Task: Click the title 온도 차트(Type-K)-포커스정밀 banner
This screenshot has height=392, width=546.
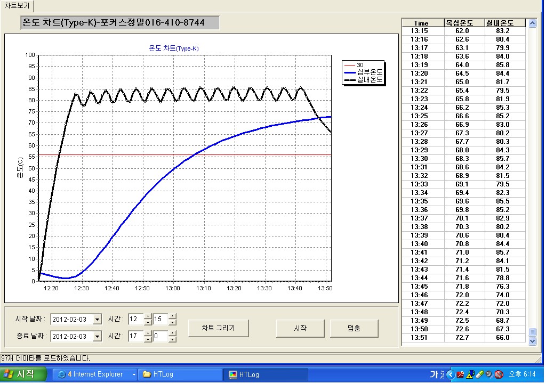Action: click(120, 22)
